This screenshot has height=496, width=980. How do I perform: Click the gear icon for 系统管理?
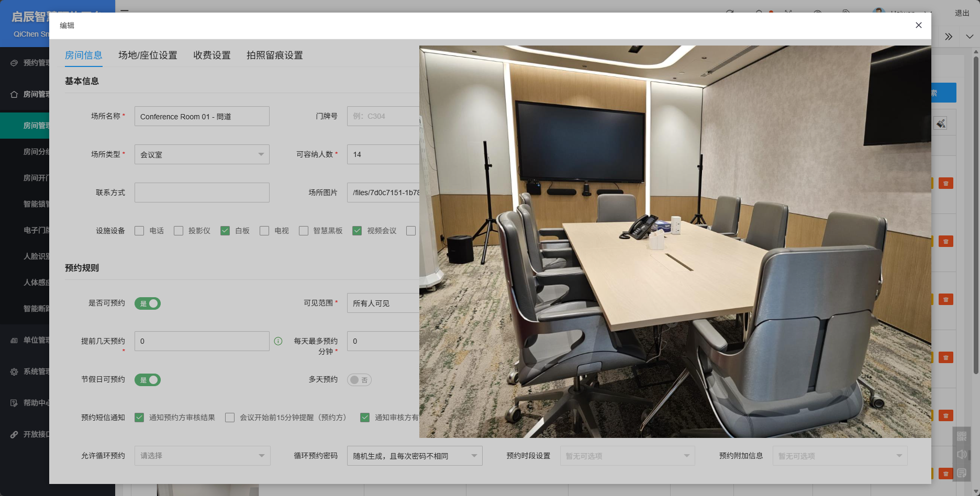click(x=14, y=371)
